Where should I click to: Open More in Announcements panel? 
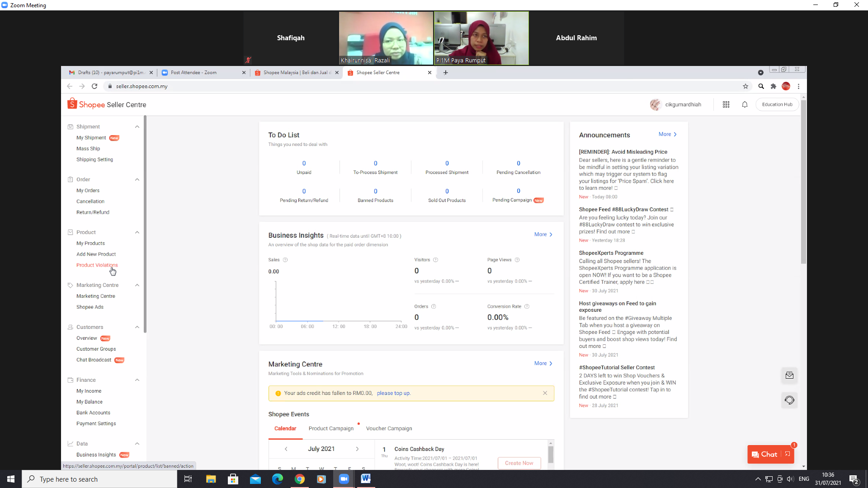(x=668, y=134)
